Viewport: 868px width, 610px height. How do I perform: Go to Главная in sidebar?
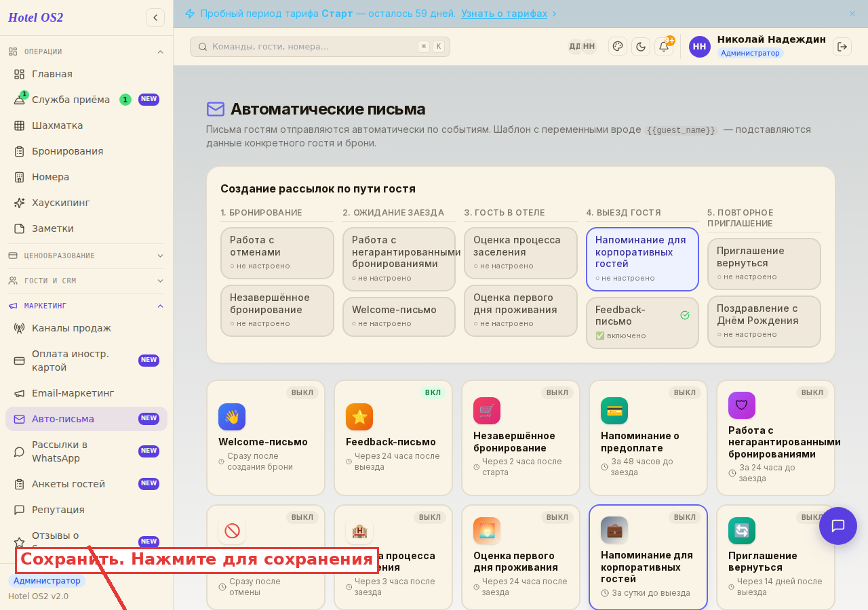(x=87, y=74)
